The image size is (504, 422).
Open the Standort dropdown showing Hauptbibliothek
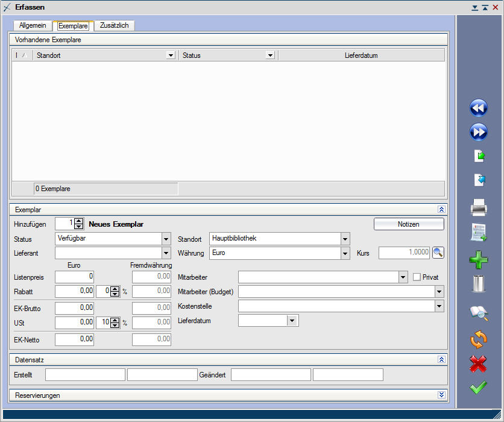[345, 239]
